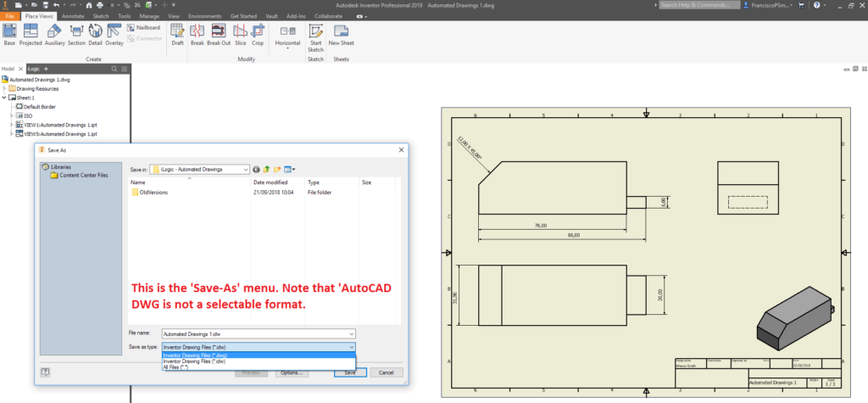Click the Print icon in quick access toolbar

click(100, 4)
